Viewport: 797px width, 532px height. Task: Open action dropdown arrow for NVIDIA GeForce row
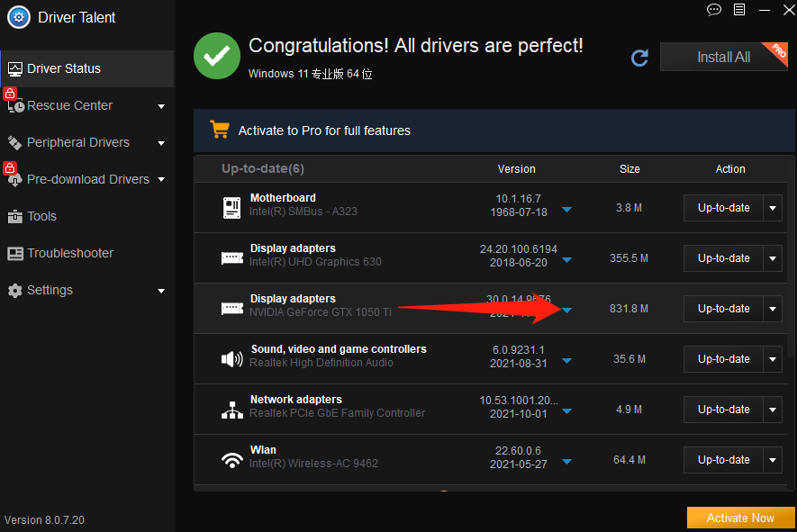pyautogui.click(x=773, y=309)
